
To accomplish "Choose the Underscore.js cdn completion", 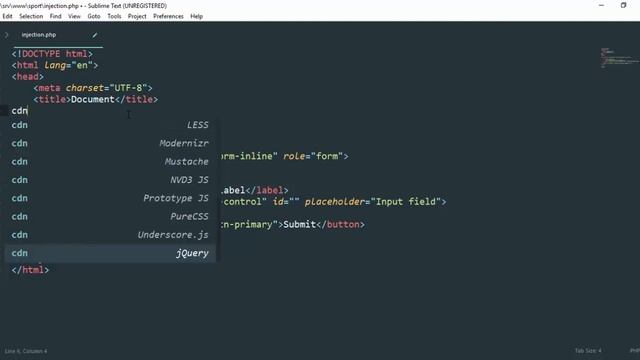I will click(x=110, y=235).
